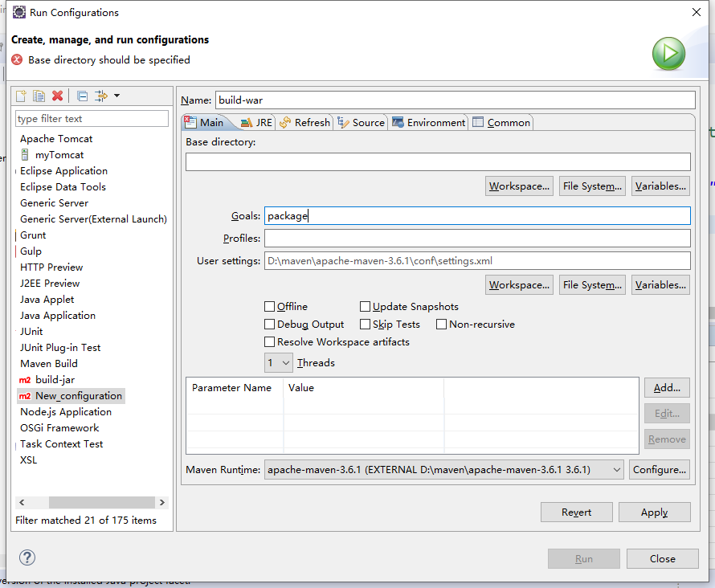Enable the Offline checkbox
715x588 pixels.
point(269,306)
